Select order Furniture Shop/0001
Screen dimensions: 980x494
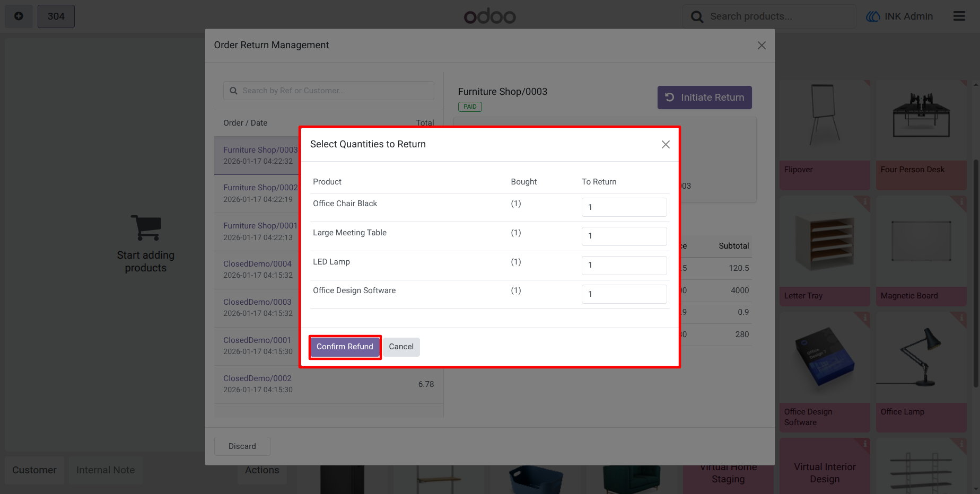[x=257, y=232]
